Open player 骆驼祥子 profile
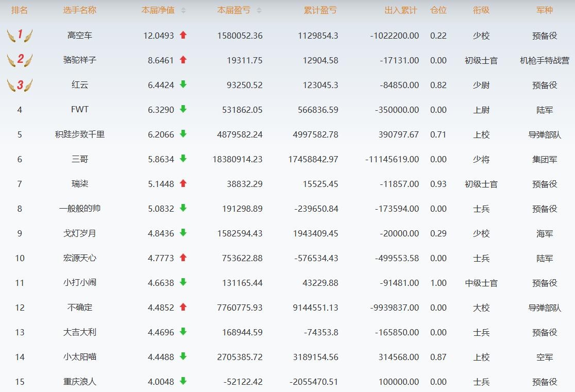 click(80, 60)
